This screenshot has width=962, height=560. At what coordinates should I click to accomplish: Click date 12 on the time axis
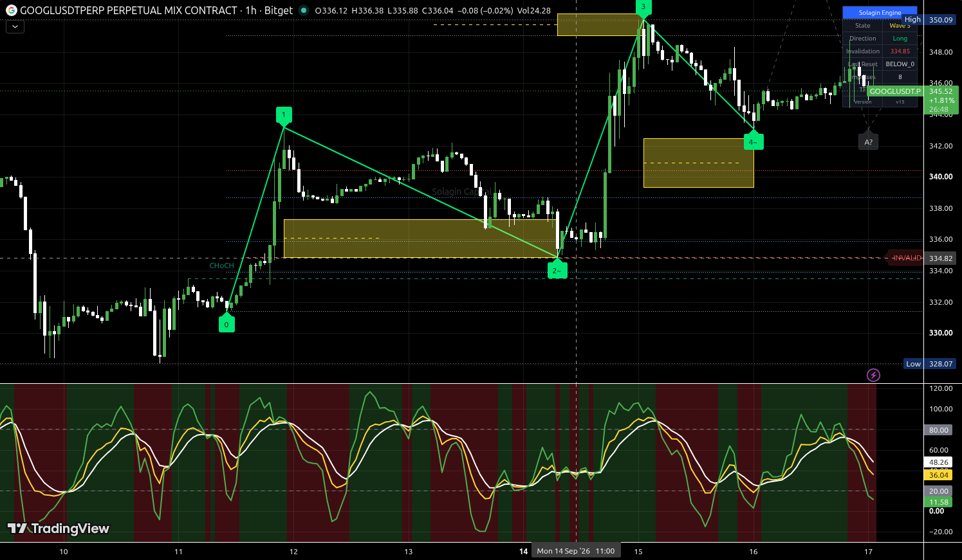coord(293,551)
